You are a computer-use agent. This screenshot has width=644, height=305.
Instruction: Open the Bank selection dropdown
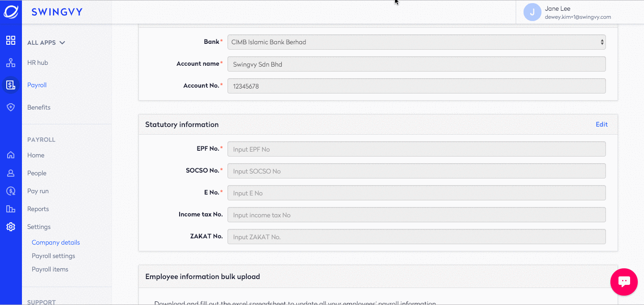[416, 42]
